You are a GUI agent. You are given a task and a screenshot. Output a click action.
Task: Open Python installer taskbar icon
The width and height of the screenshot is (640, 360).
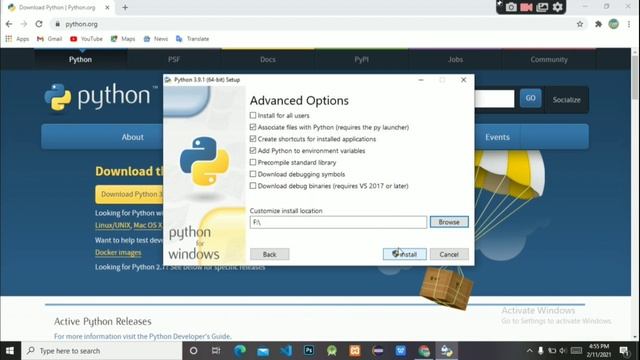447,351
